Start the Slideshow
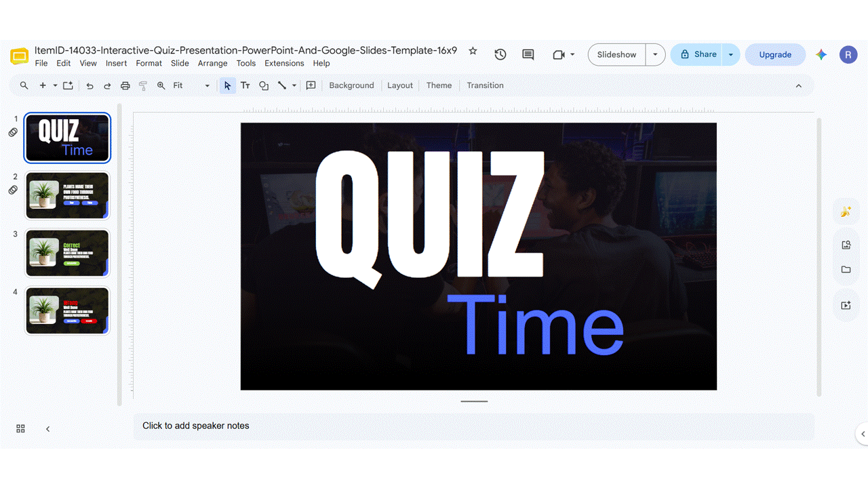This screenshot has width=868, height=488. [617, 55]
